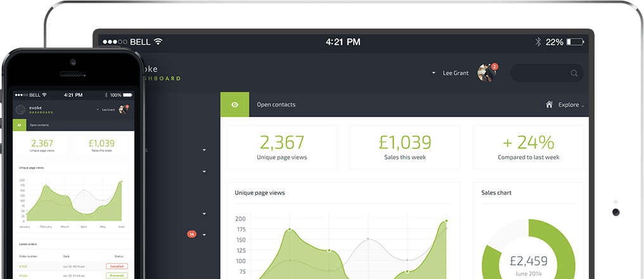Select the Open contacts tab on tablet
This screenshot has height=279, width=644.
pyautogui.click(x=276, y=105)
